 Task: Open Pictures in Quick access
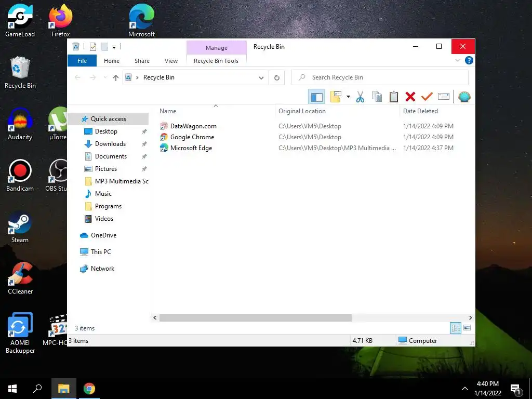(x=106, y=169)
